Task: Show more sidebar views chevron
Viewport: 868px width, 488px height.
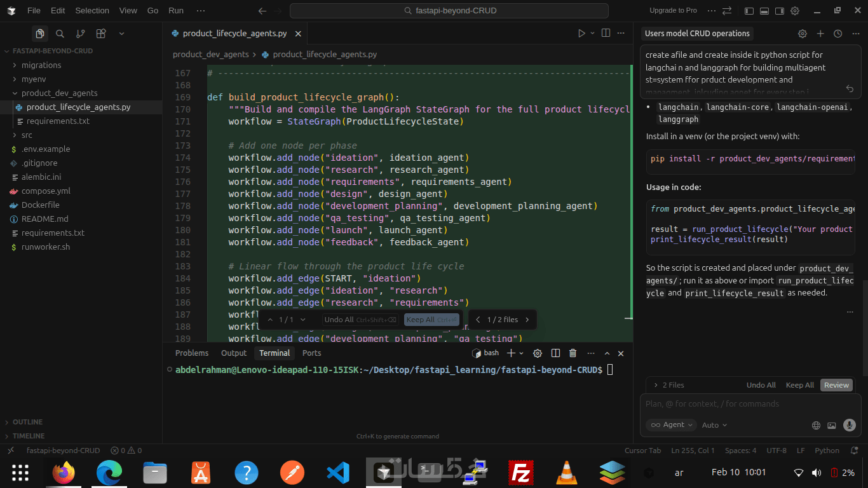Action: pyautogui.click(x=121, y=34)
